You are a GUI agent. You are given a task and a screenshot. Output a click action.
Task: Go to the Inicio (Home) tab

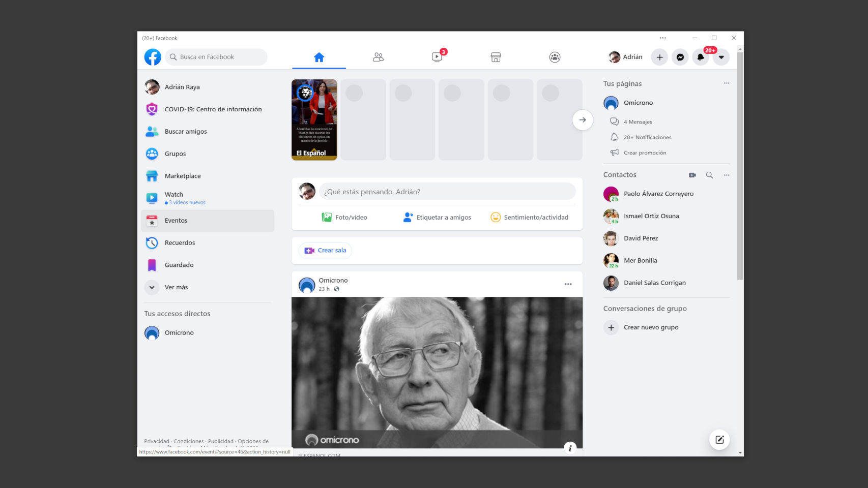pyautogui.click(x=319, y=57)
